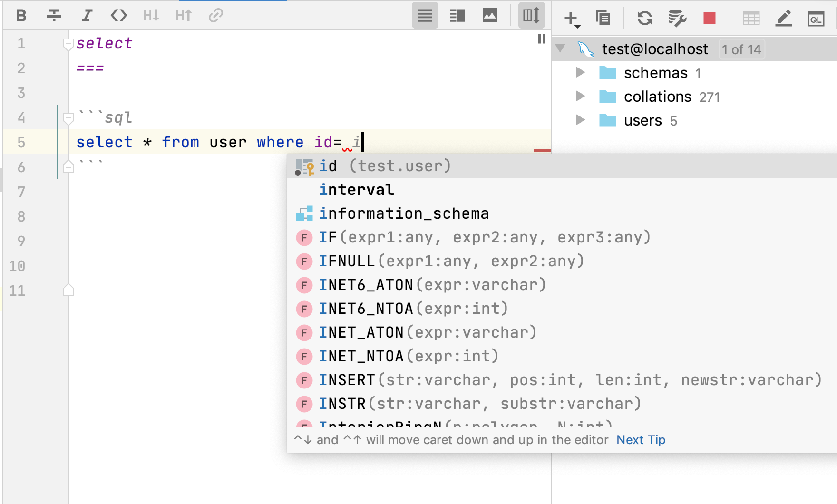The width and height of the screenshot is (837, 504).
Task: Open table editor grid icon
Action: tap(751, 19)
